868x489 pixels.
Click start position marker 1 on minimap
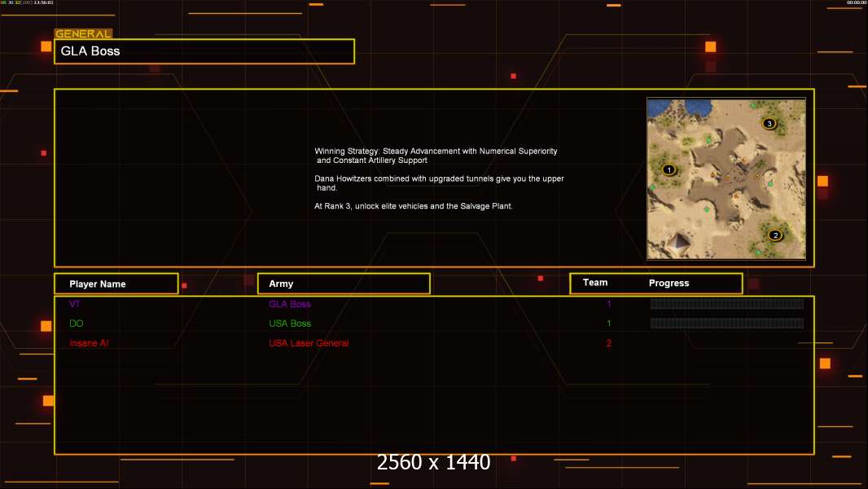pyautogui.click(x=669, y=170)
